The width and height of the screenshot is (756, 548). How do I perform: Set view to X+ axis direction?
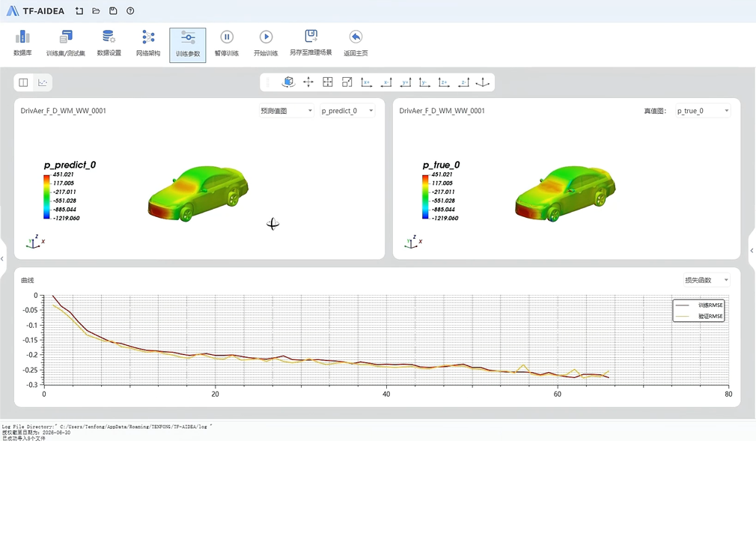[x=366, y=82]
